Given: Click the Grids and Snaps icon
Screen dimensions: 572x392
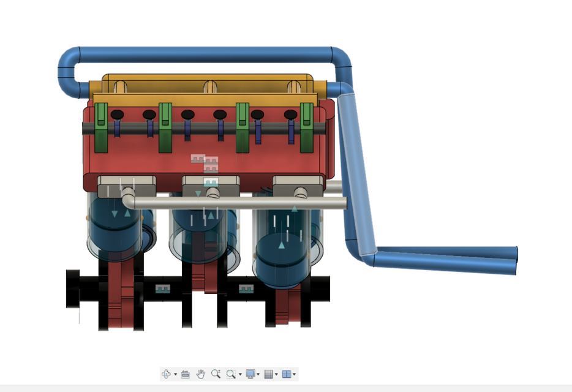Looking at the screenshot, I should click(269, 374).
